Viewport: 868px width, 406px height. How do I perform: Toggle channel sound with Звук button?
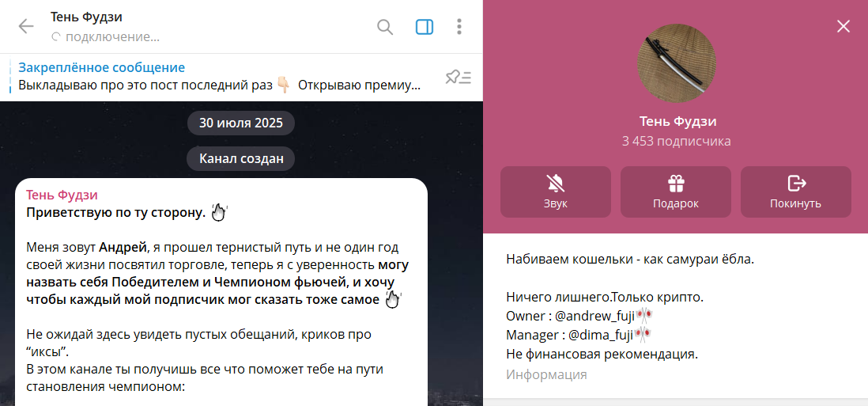[x=556, y=192]
